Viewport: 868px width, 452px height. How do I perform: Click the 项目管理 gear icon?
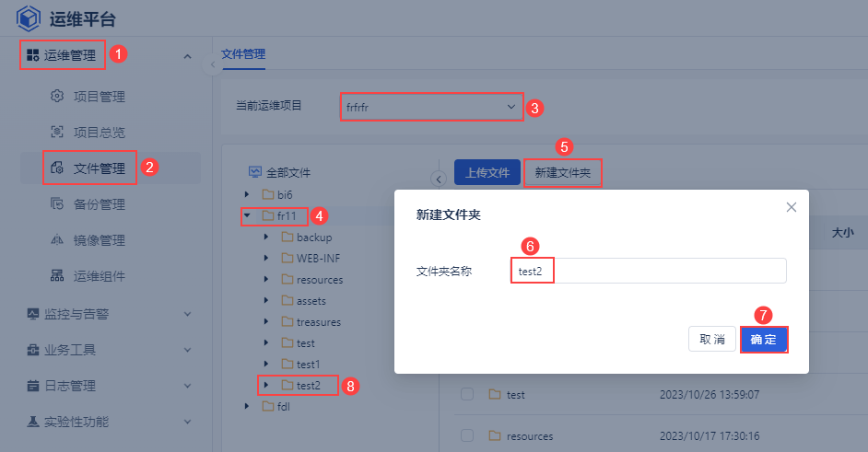coord(56,97)
